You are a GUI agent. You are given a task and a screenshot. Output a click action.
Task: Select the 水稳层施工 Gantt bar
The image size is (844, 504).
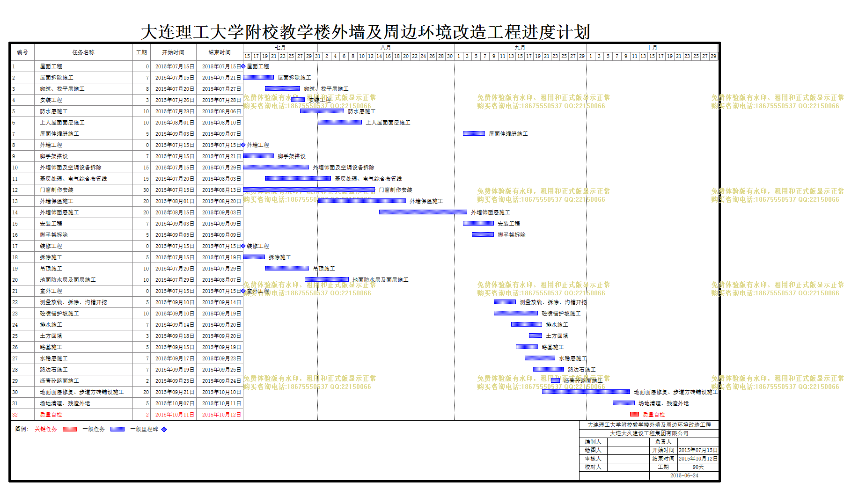(540, 358)
